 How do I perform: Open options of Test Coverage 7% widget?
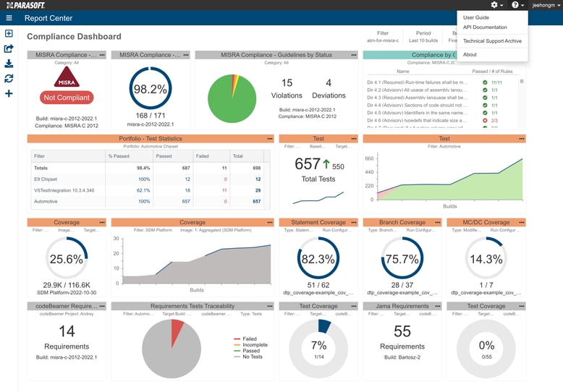point(354,306)
